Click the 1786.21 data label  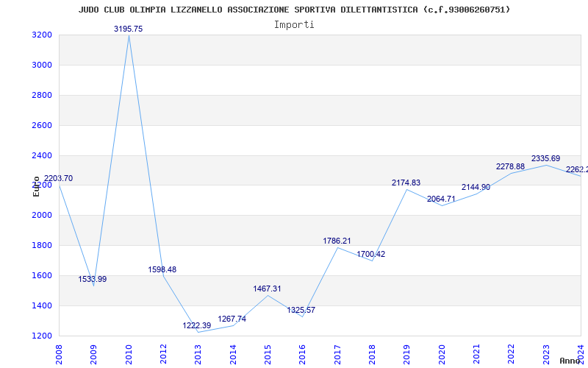337,241
